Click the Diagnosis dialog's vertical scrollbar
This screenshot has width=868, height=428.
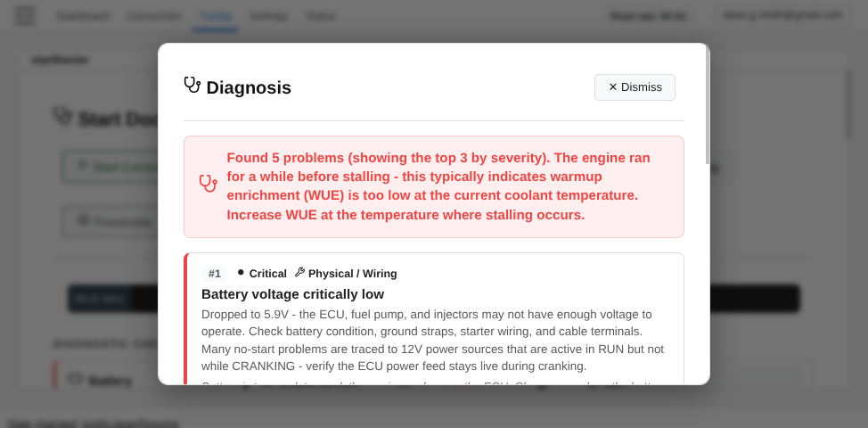[x=708, y=105]
